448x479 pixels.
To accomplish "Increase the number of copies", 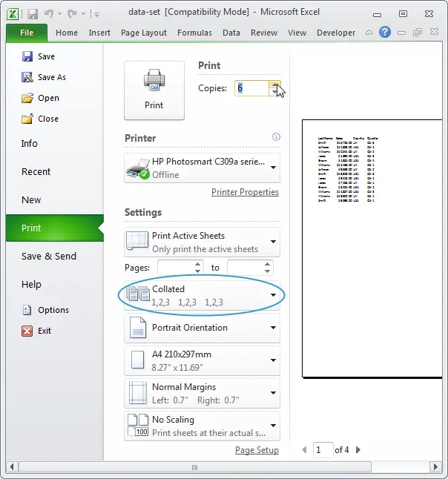I will [274, 85].
